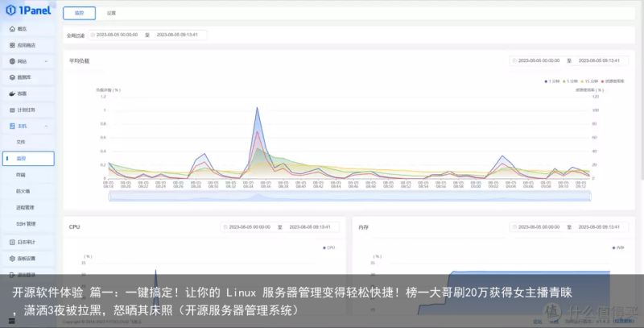This screenshot has height=328, width=644.
Task: Click the load chart zoom slider bar
Action: pyautogui.click(x=349, y=196)
